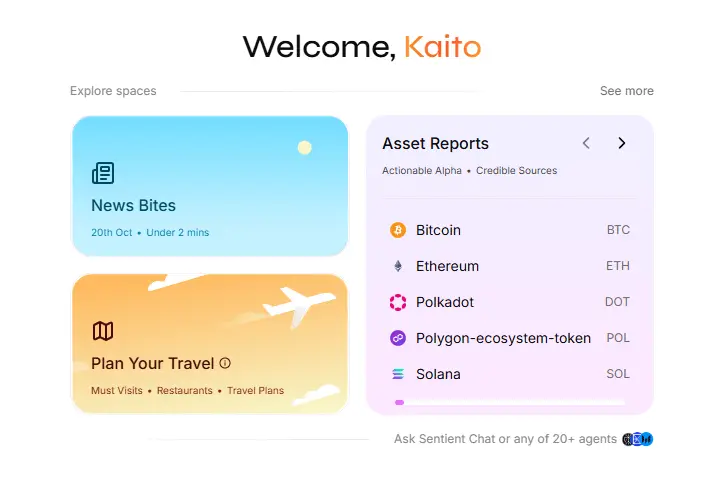Go to previous Asset Reports page
This screenshot has width=715, height=483.
586,143
